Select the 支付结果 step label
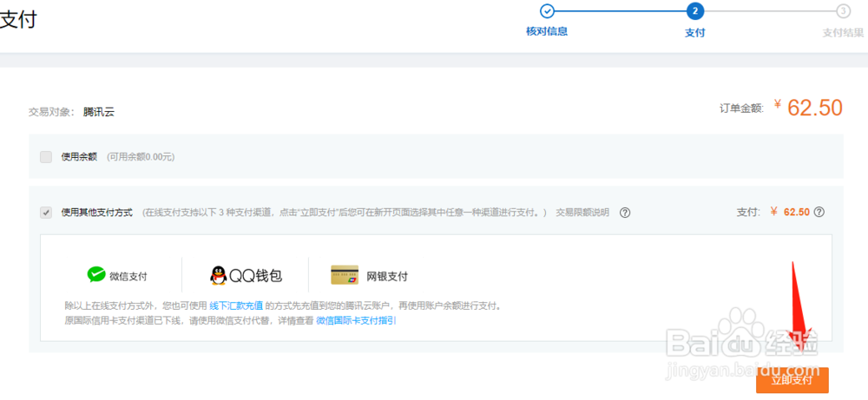This screenshot has width=868, height=400. [843, 33]
